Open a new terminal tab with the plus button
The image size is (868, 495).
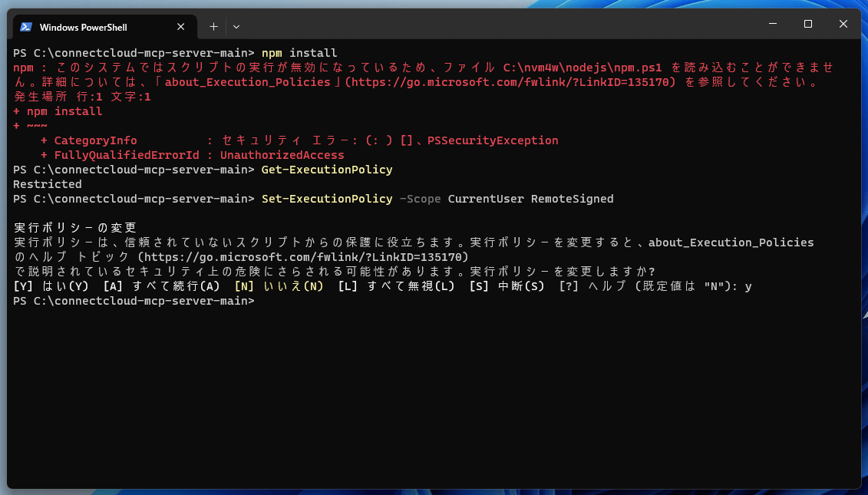pyautogui.click(x=213, y=26)
